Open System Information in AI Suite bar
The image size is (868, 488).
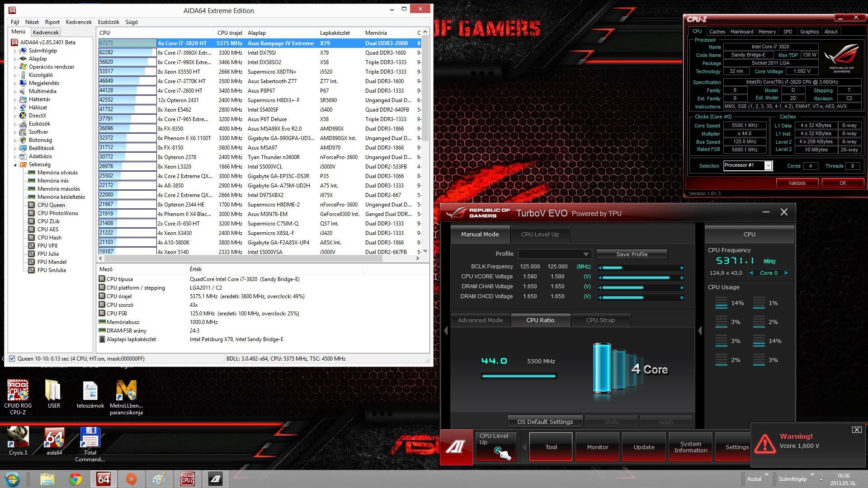point(690,447)
